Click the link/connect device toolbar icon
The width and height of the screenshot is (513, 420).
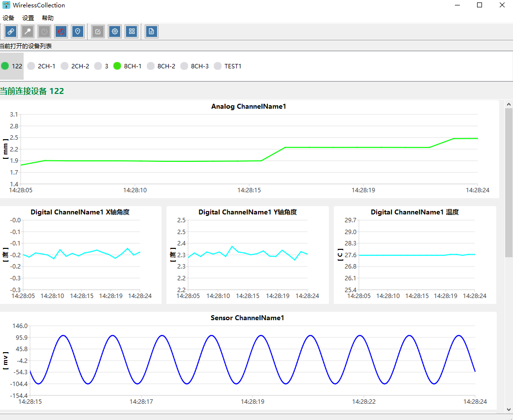pos(11,31)
